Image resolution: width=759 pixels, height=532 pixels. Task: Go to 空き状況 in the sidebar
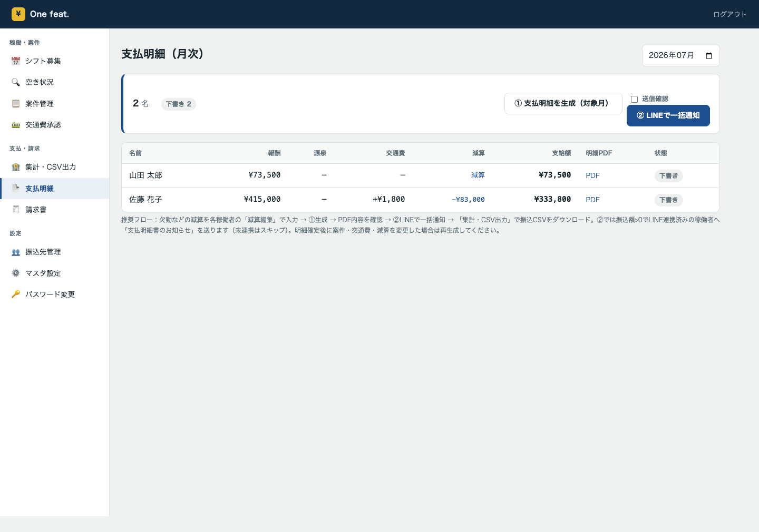pyautogui.click(x=55, y=82)
